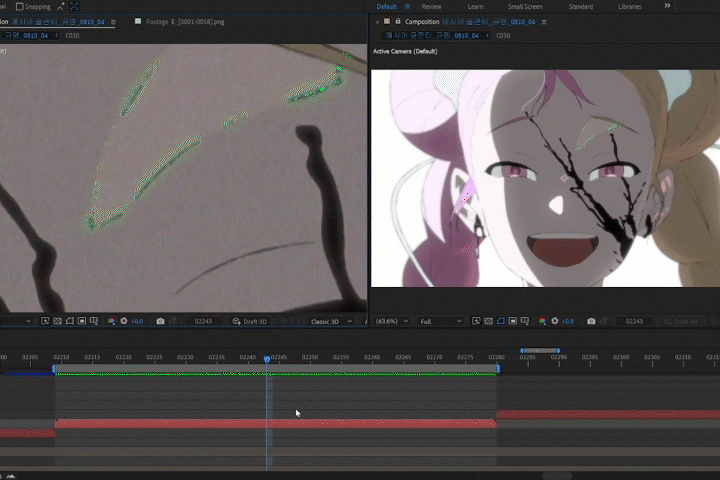The width and height of the screenshot is (720, 480).
Task: Show channel and color management in right viewer
Action: [542, 321]
